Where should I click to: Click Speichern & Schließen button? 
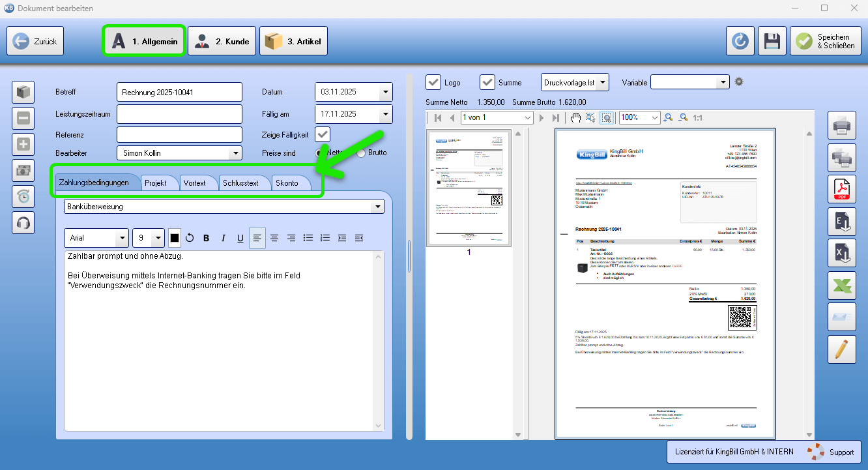point(824,41)
